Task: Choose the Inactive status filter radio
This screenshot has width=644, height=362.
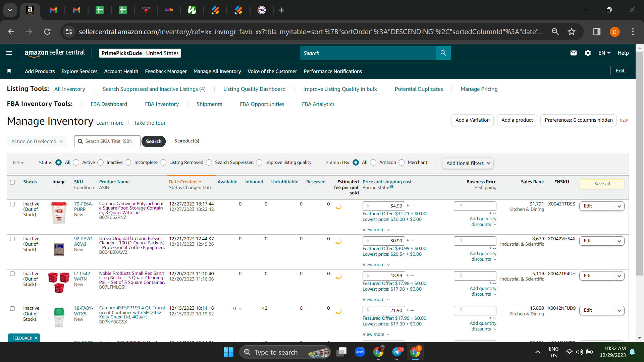Action: point(101,163)
